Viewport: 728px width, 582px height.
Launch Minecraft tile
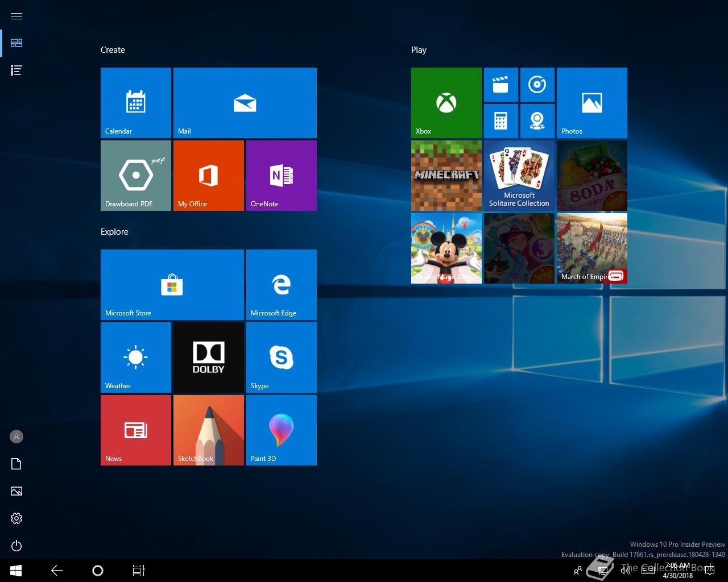(446, 176)
